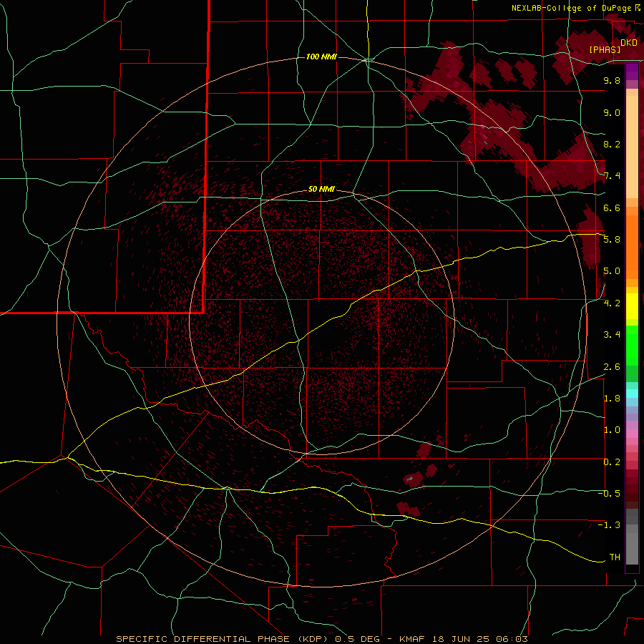644x644 pixels.
Task: Click the 6.6 scale value
Action: [612, 208]
